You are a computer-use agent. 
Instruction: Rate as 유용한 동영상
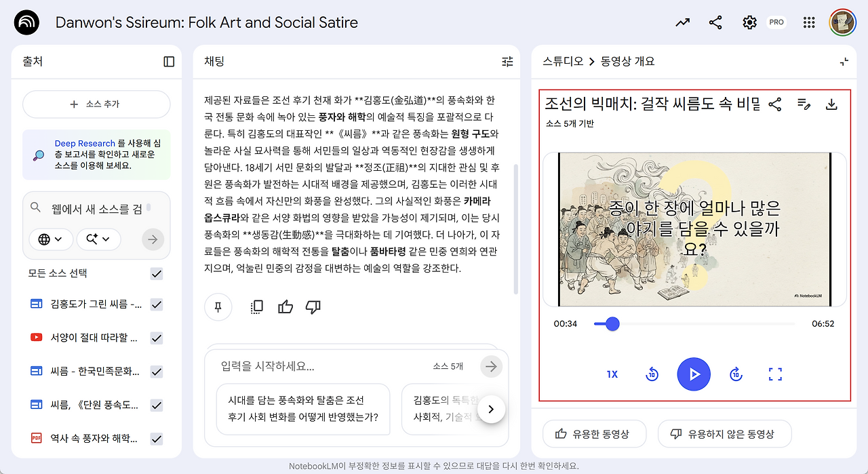[x=593, y=434]
